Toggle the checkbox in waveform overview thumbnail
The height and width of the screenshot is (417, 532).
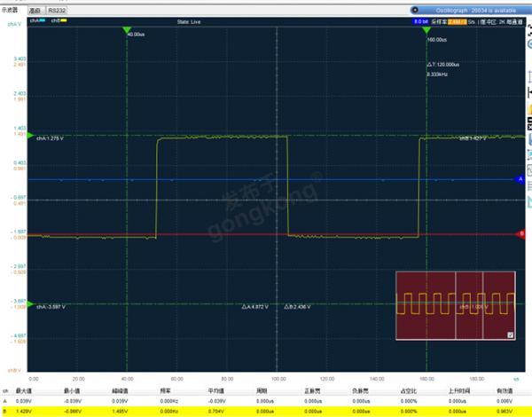point(511,334)
